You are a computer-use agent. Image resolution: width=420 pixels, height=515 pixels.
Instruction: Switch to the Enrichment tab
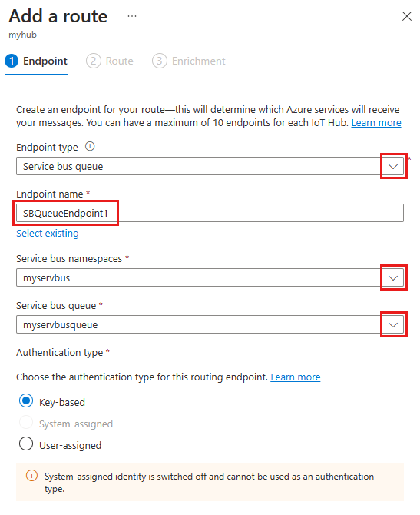pyautogui.click(x=199, y=61)
